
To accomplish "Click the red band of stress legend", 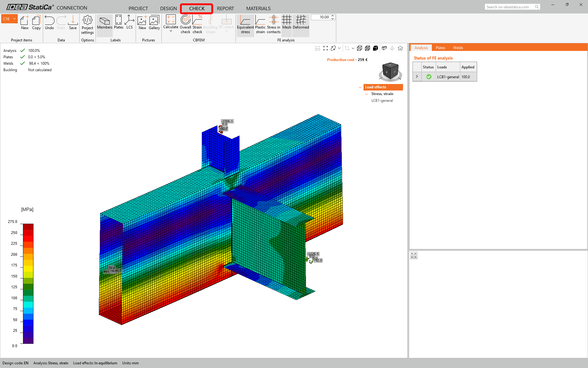I will click(x=28, y=239).
